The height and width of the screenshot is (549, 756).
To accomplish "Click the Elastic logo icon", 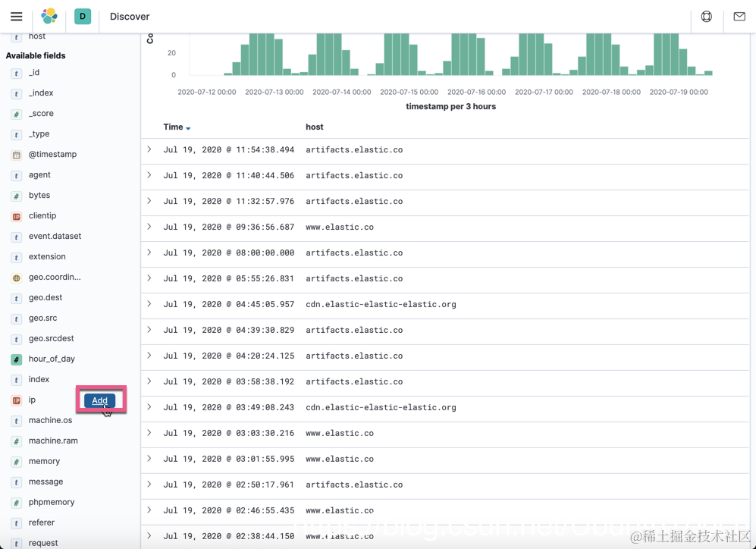I will click(x=49, y=17).
